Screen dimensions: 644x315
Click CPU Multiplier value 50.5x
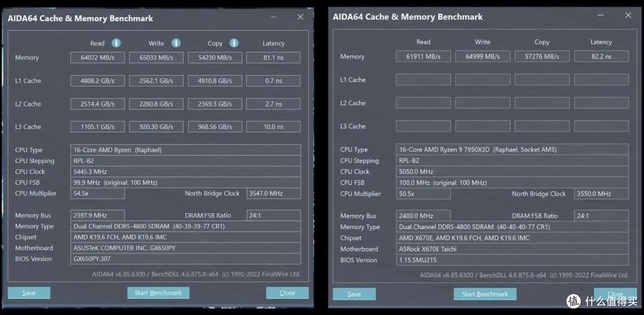[423, 194]
